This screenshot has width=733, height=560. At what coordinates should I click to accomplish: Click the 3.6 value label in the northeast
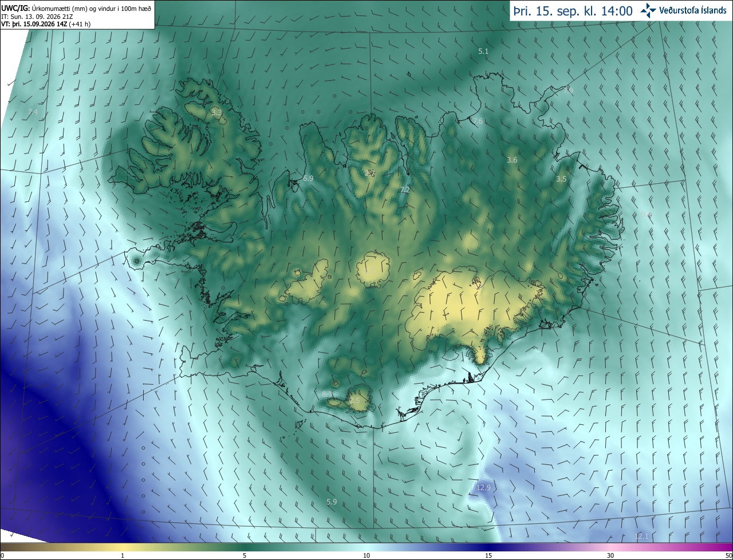pyautogui.click(x=512, y=160)
